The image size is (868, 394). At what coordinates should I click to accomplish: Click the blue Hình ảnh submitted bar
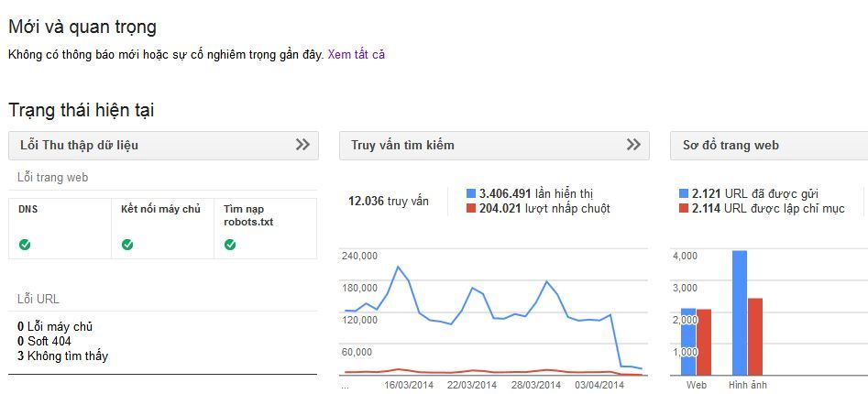[740, 312]
